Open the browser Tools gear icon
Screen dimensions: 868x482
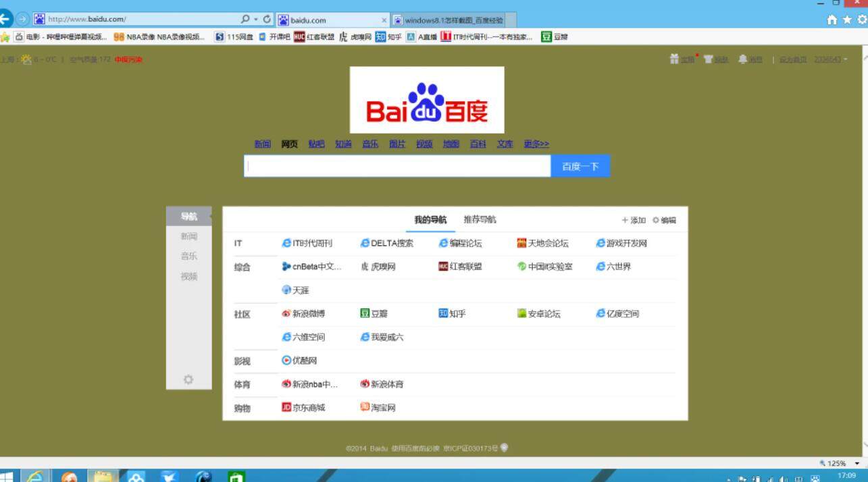click(862, 20)
